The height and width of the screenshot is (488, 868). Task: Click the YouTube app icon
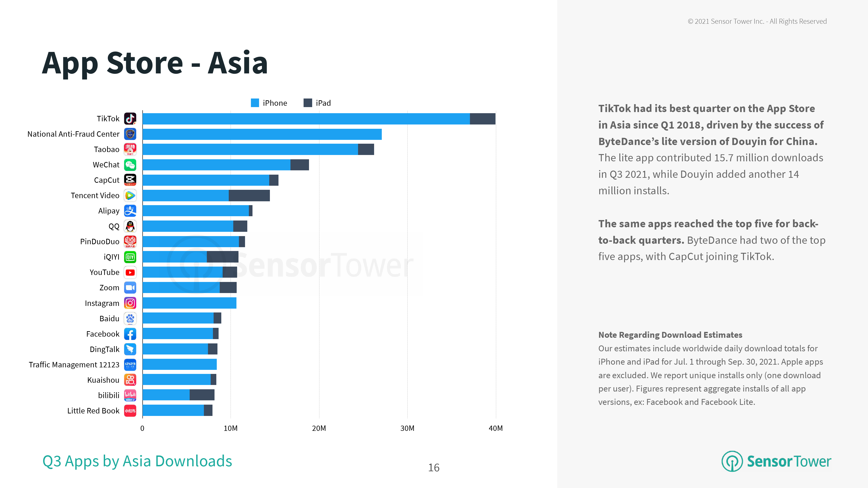(130, 272)
